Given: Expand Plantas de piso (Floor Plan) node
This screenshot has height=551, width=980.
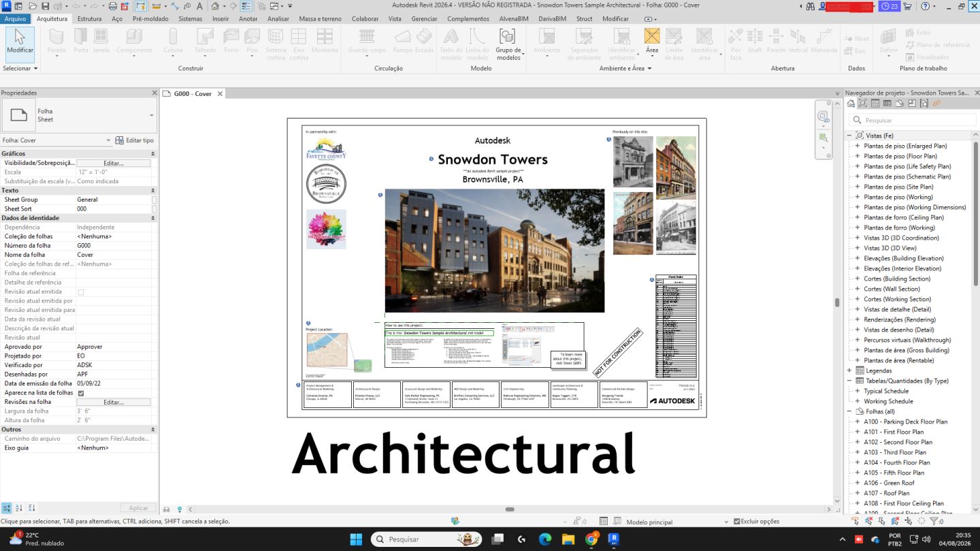Looking at the screenshot, I should click(857, 156).
